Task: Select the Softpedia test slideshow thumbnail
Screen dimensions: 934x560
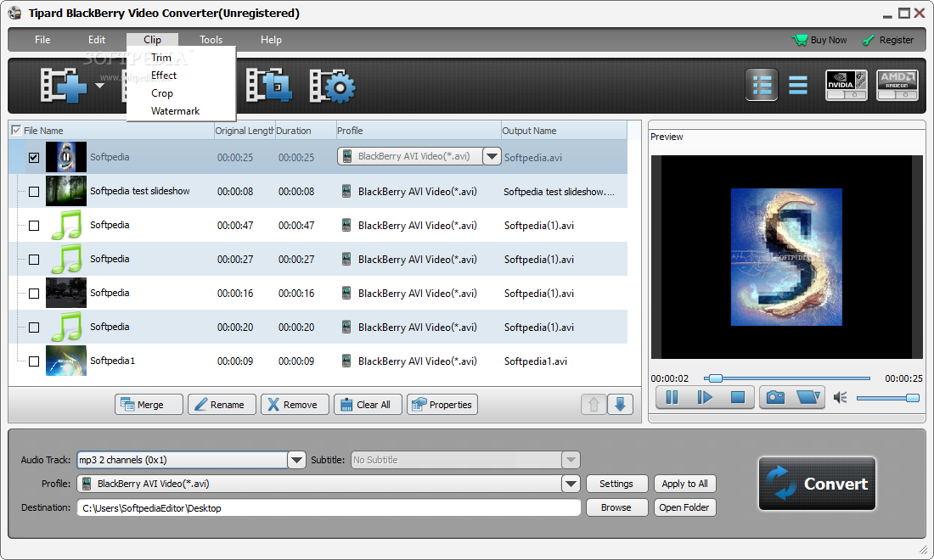Action: [x=66, y=191]
